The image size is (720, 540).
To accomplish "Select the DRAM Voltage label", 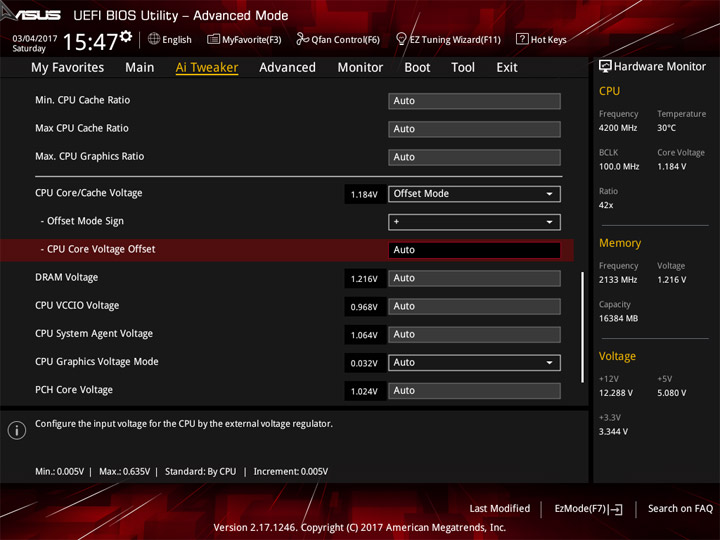I will (67, 277).
